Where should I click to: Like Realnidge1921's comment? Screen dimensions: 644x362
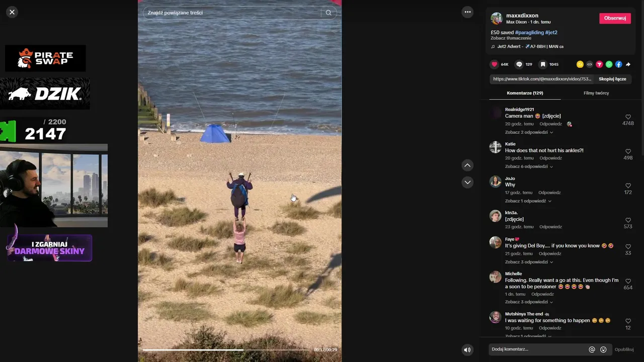coord(628,117)
